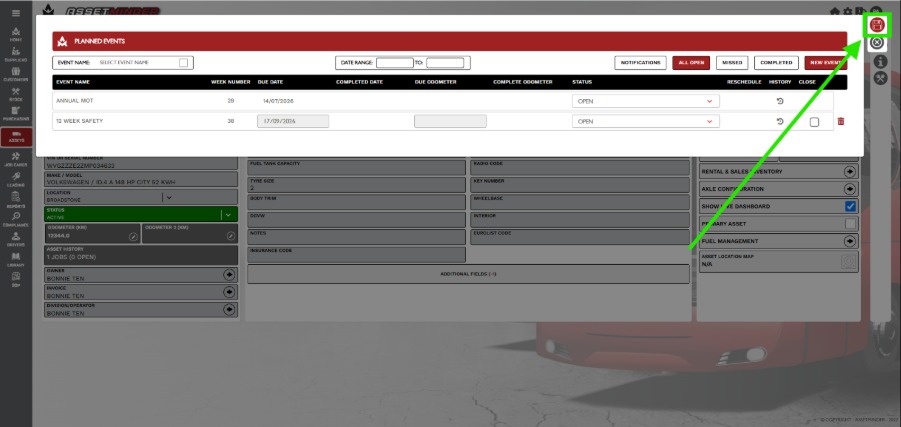Select Assets in the sidebar

pyautogui.click(x=16, y=137)
